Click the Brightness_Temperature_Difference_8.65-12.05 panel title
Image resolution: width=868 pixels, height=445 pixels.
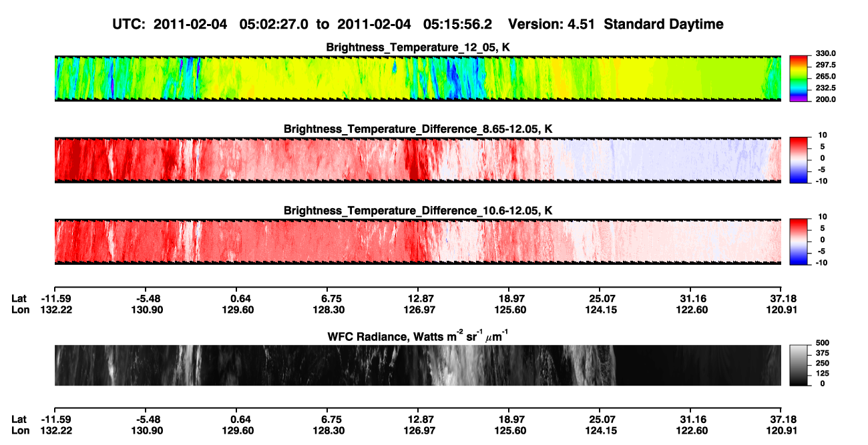point(418,129)
